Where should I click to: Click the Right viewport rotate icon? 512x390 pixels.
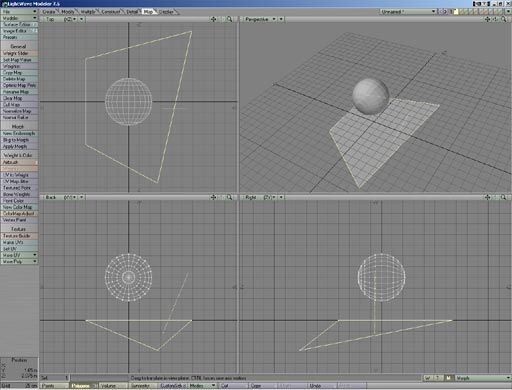click(495, 197)
